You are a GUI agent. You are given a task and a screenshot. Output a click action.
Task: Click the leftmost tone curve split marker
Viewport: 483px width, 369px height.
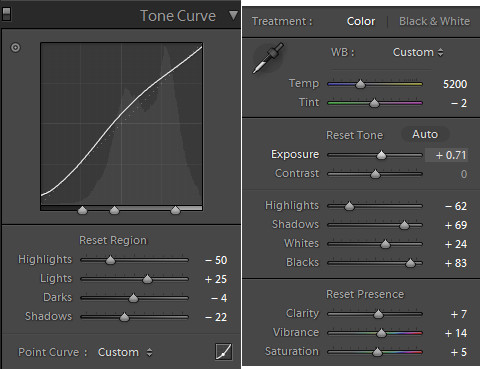tap(82, 210)
